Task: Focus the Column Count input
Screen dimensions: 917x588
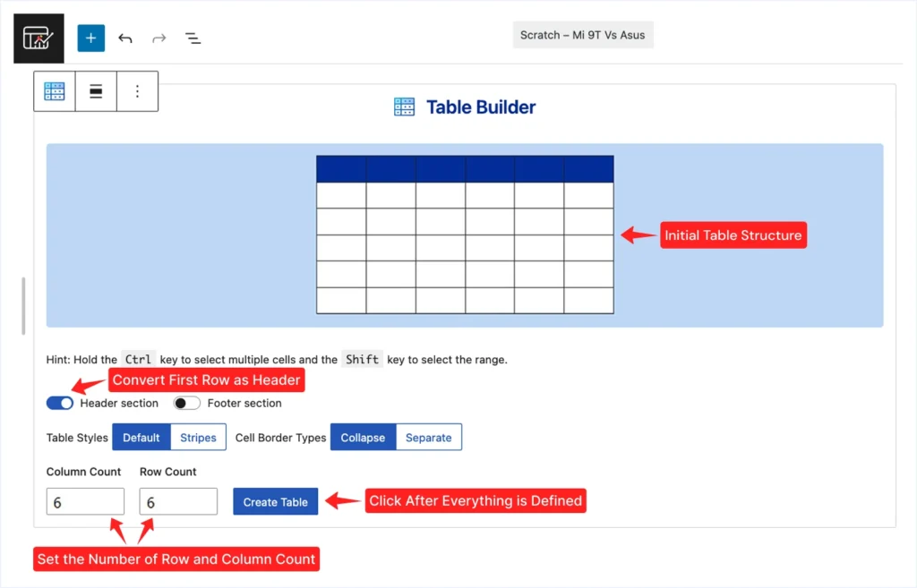Action: point(85,501)
